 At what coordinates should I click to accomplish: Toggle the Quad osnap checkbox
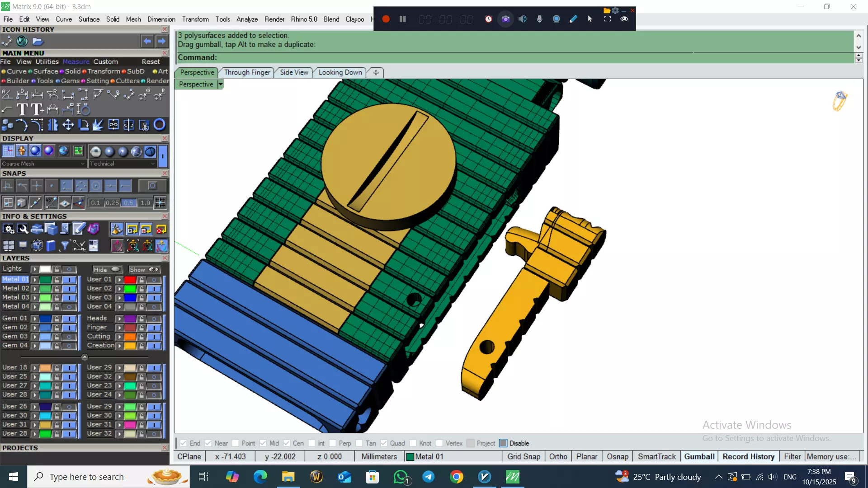tap(383, 443)
